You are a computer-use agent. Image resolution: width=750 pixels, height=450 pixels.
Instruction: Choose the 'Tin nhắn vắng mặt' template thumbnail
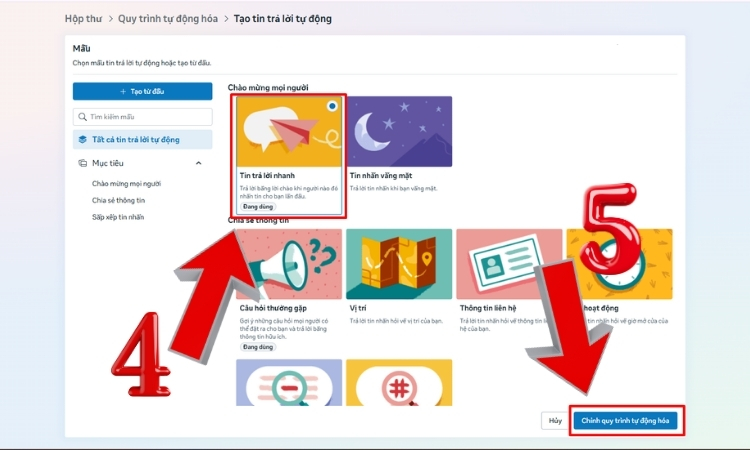[x=399, y=132]
